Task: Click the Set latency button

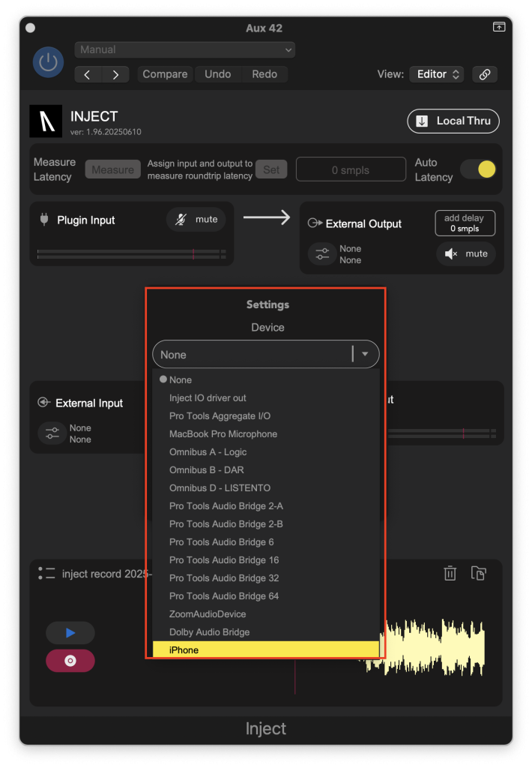Action: pyautogui.click(x=271, y=169)
